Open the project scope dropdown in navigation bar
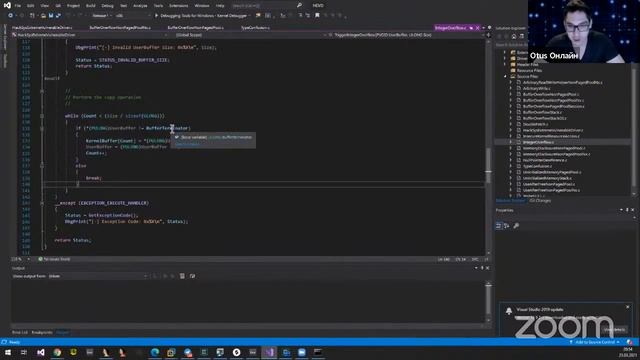 (x=90, y=35)
